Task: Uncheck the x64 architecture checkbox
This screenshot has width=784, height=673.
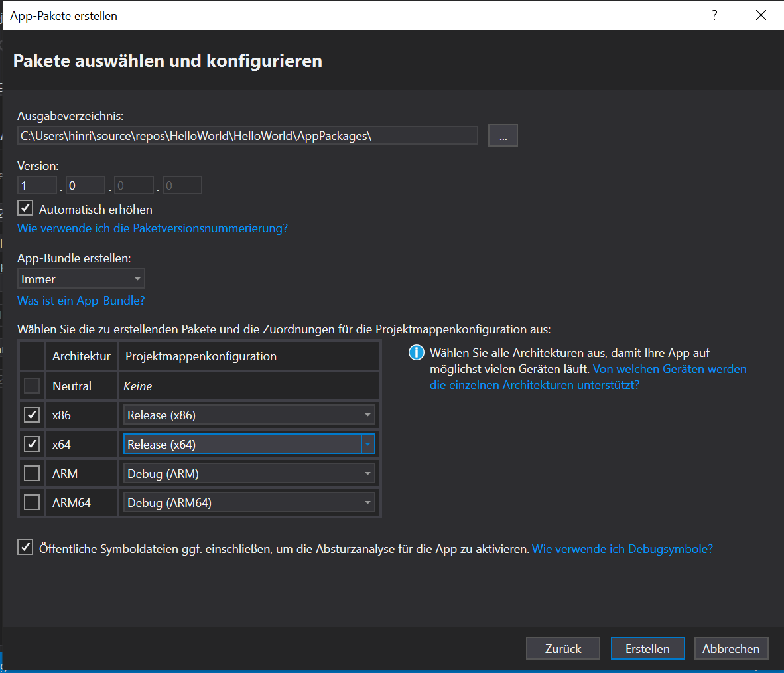Action: point(31,444)
